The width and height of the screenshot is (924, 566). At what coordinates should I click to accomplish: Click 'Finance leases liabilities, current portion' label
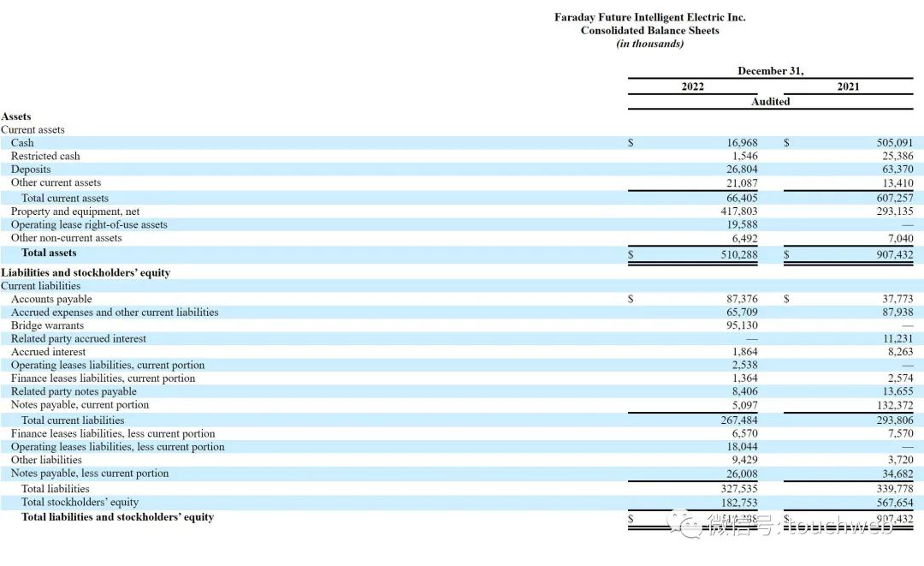click(104, 378)
